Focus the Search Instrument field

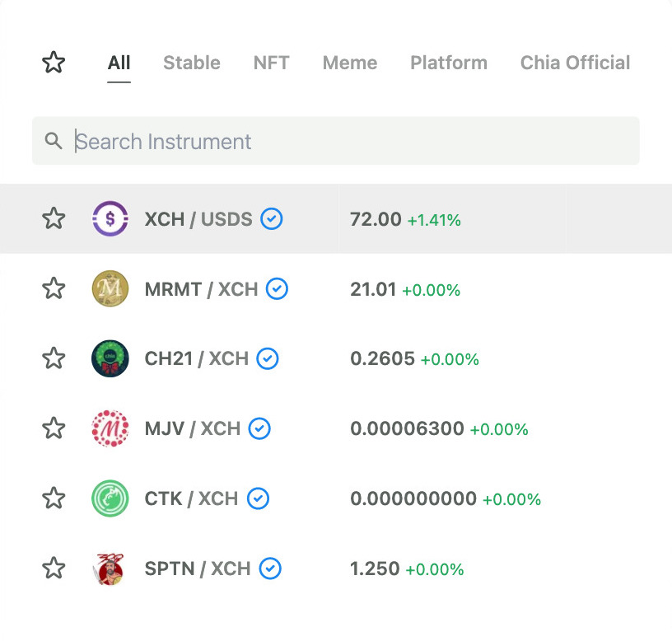pyautogui.click(x=335, y=141)
